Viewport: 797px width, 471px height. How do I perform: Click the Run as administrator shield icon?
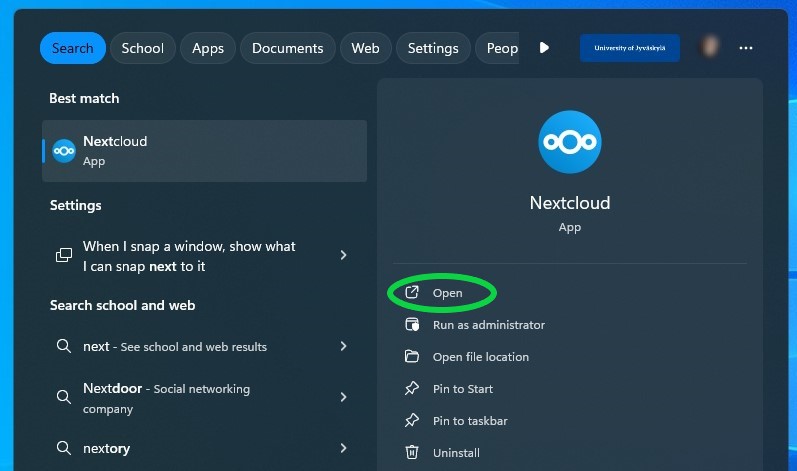pyautogui.click(x=412, y=325)
